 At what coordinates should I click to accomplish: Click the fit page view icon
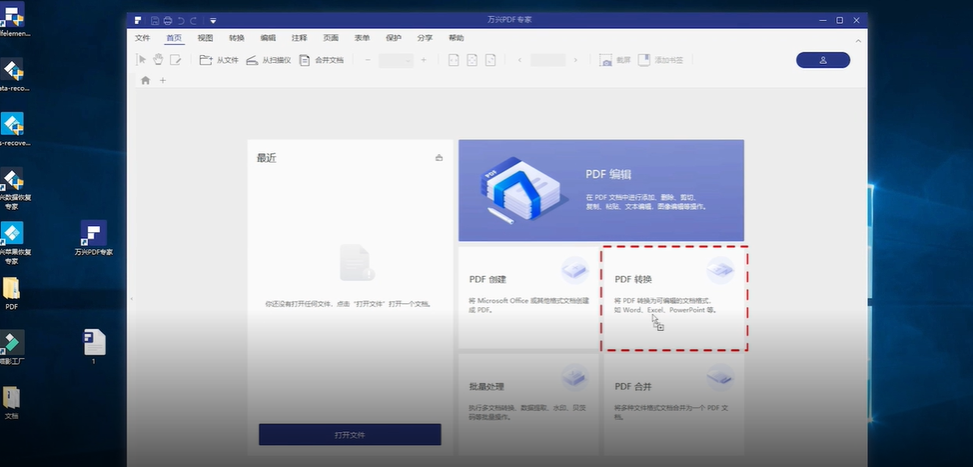point(472,60)
